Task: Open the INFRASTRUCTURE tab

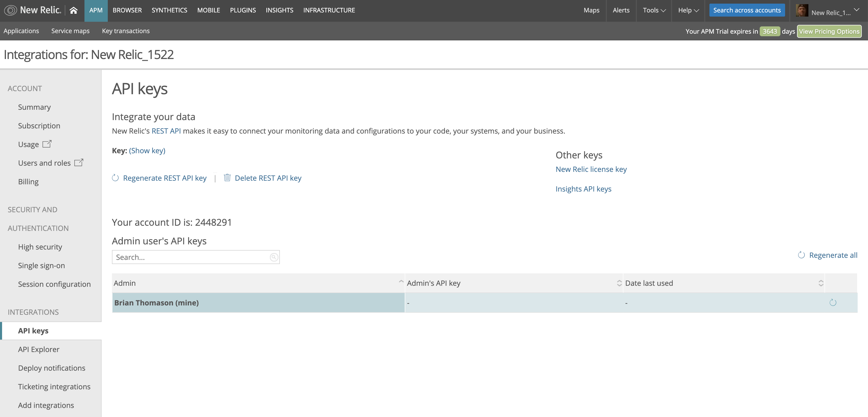Action: tap(329, 10)
